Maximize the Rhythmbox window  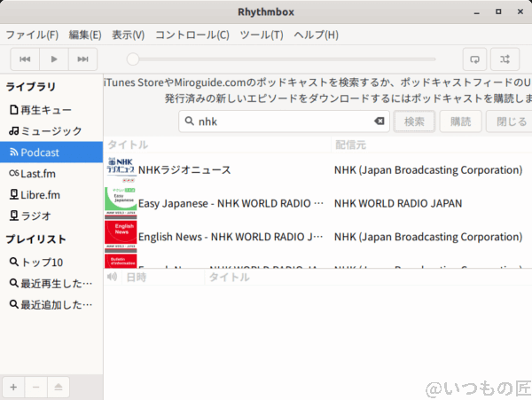(x=498, y=12)
